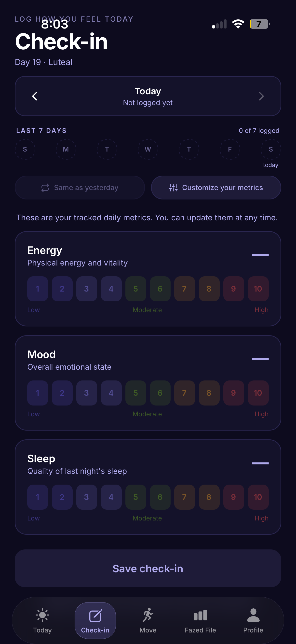Tap the repeat icon for Same as yesterday
Image resolution: width=296 pixels, height=644 pixels.
(x=45, y=187)
